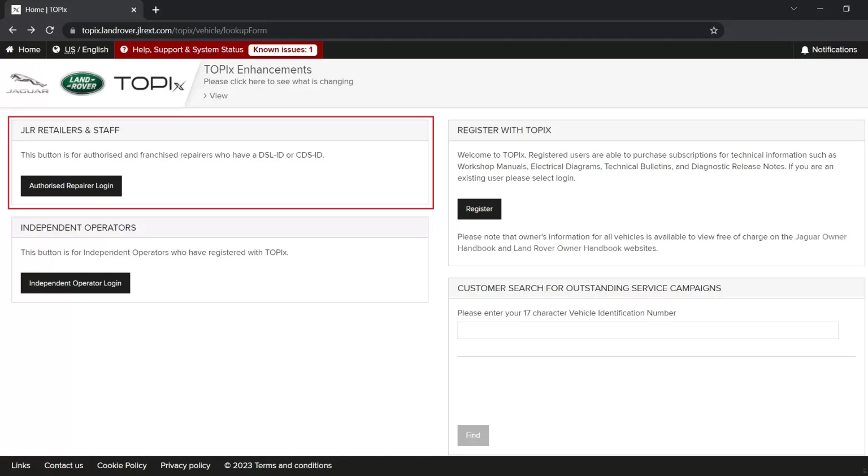Go to Home in the navigation bar
This screenshot has height=476, width=868.
tap(23, 50)
